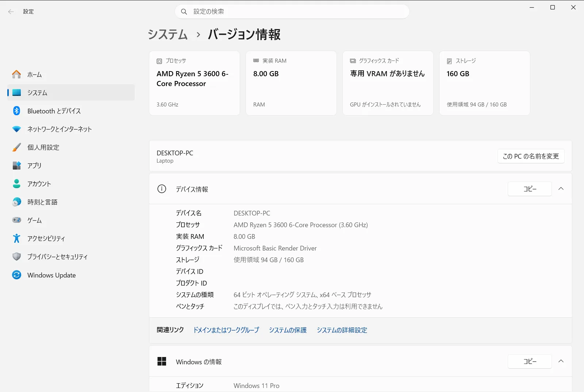The height and width of the screenshot is (392, 584).
Task: Click the Accounts person icon
Action: pos(16,184)
